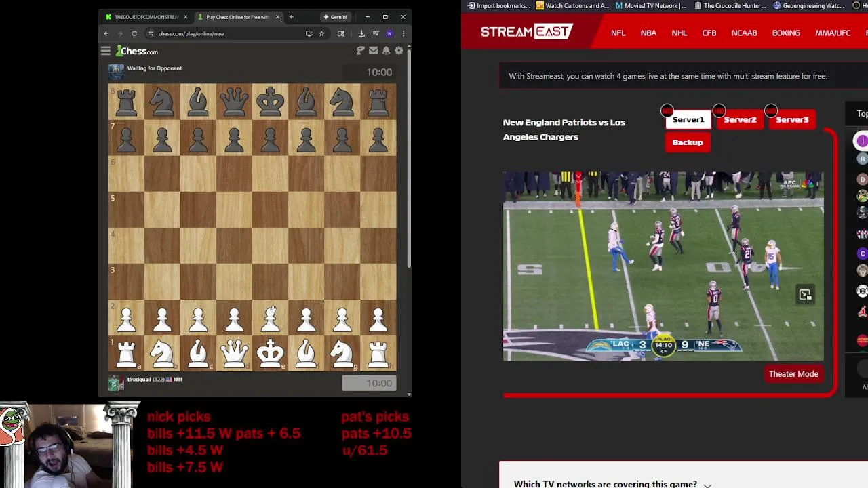Image resolution: width=868 pixels, height=488 pixels.
Task: Reload the chess.com page
Action: click(134, 33)
